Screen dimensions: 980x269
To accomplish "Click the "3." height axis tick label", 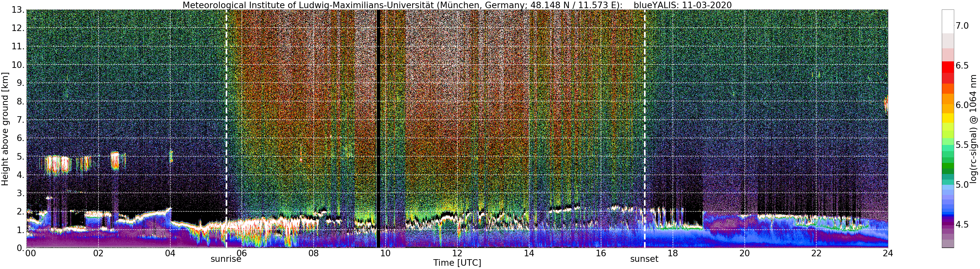I will pos(21,193).
